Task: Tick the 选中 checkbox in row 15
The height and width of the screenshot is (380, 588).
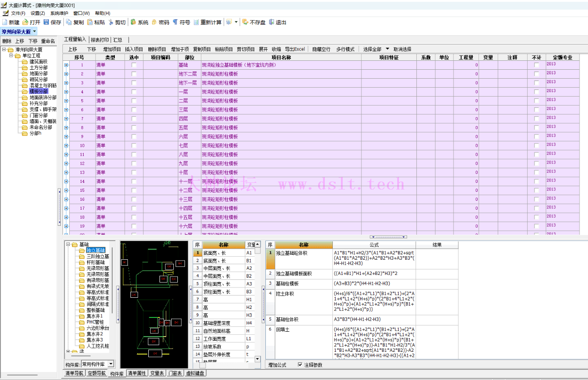Action: pos(134,190)
